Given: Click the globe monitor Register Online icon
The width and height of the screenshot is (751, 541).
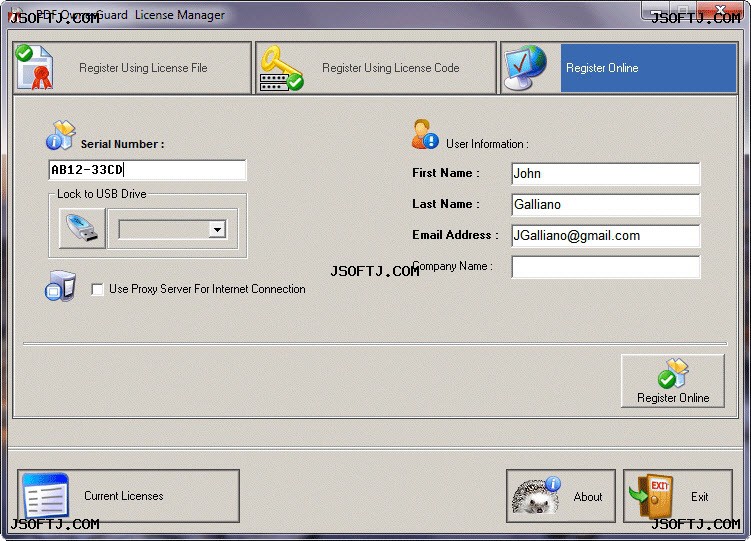Looking at the screenshot, I should click(x=525, y=68).
